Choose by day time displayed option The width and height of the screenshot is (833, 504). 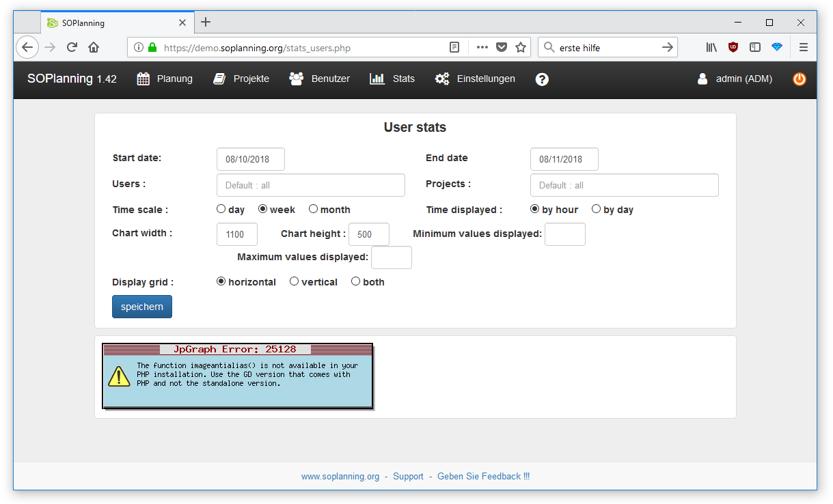point(596,209)
